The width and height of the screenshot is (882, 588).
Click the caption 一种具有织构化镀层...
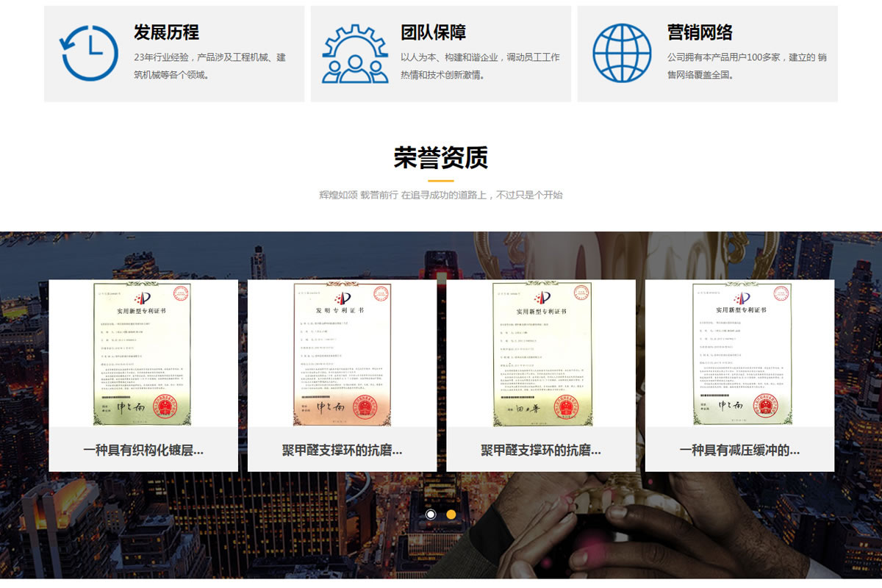[143, 450]
